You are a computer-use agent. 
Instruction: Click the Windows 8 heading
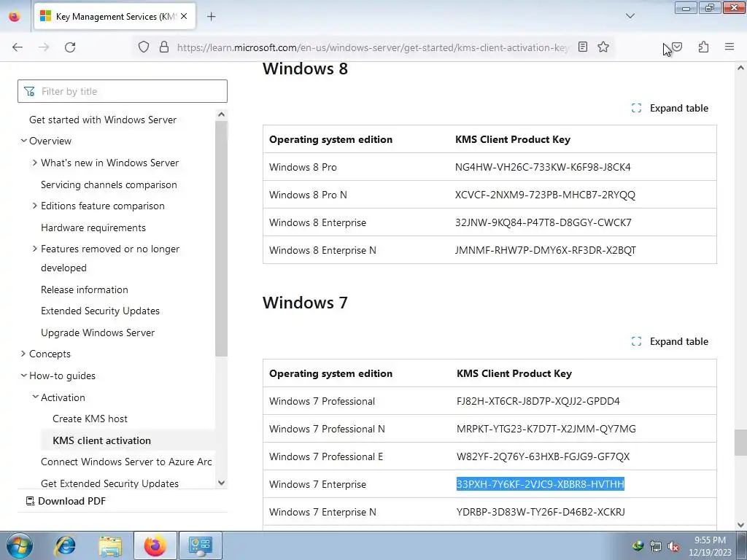(306, 69)
